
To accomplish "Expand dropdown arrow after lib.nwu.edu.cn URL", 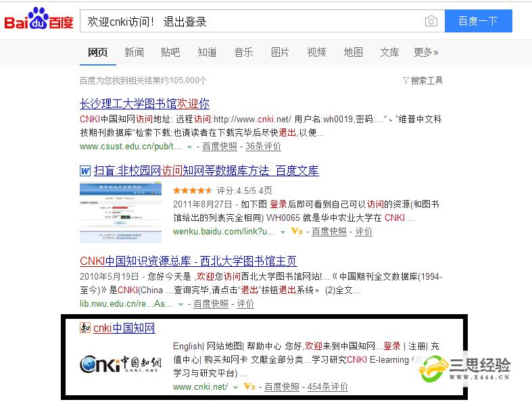I will click(181, 305).
